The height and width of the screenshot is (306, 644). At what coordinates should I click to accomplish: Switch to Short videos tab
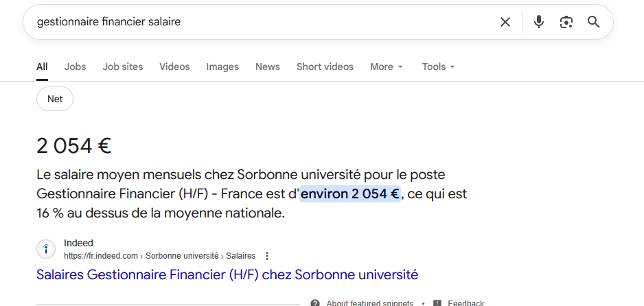point(325,67)
